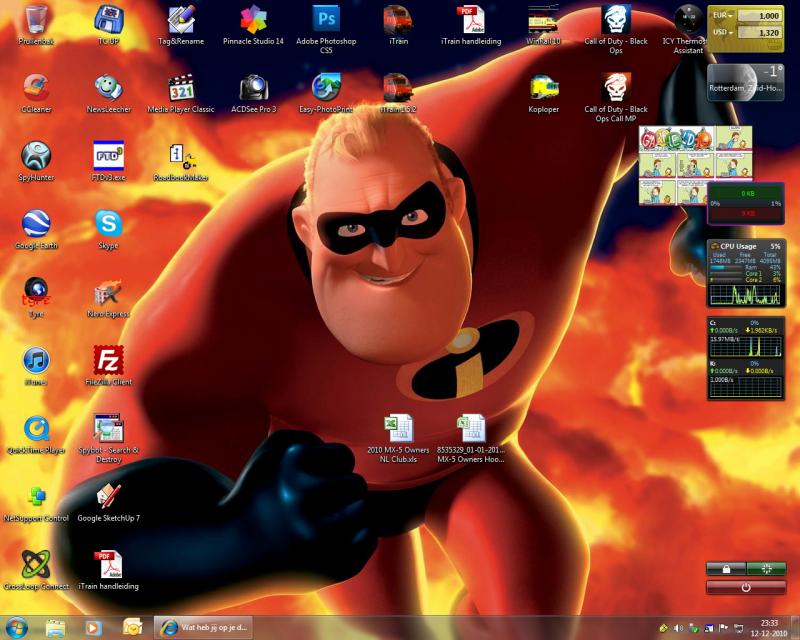Open the clock showing 23:33
Screen dimensions: 800x640
pyautogui.click(x=768, y=628)
